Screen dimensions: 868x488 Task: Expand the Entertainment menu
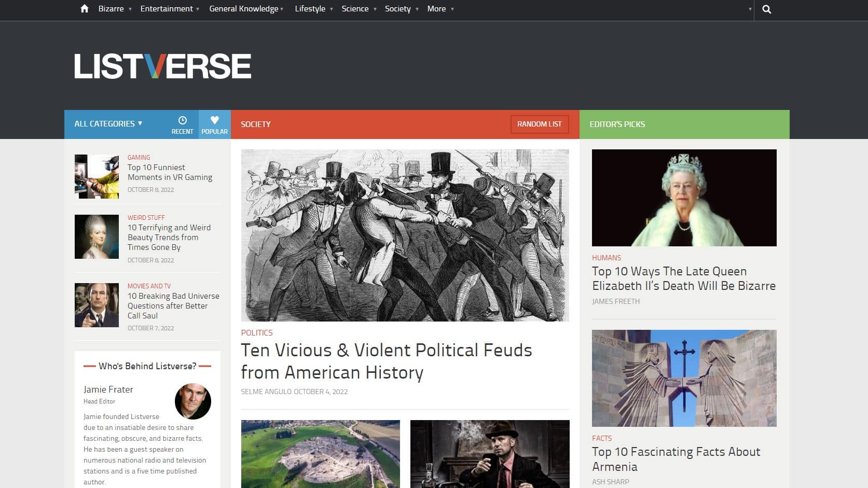pos(170,9)
